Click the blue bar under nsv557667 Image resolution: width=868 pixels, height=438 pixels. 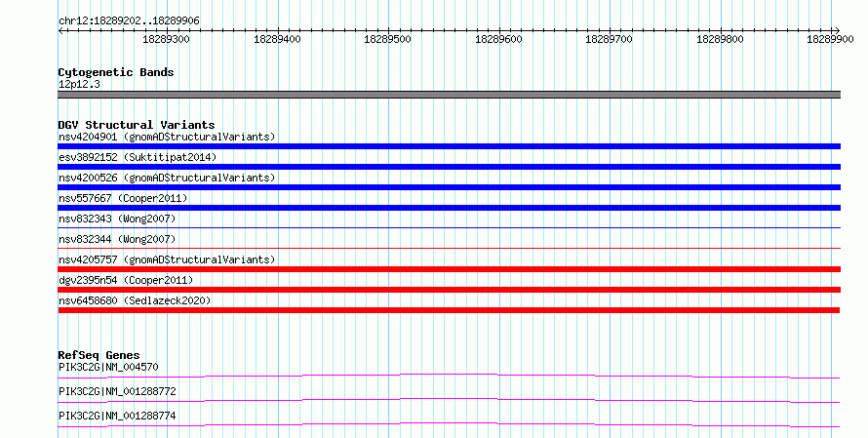coord(449,208)
